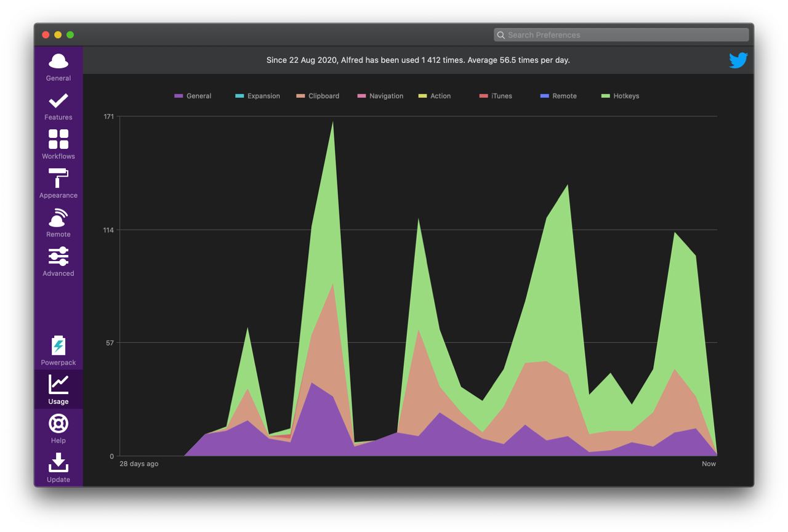Click the 0 y-axis value
This screenshot has width=788, height=532.
pos(112,456)
